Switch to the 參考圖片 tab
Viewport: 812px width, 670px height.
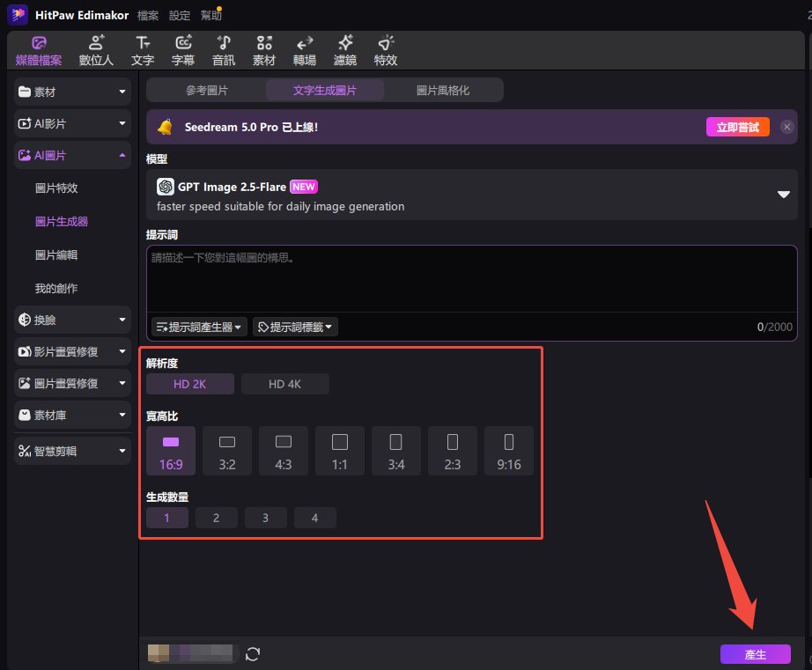click(207, 91)
